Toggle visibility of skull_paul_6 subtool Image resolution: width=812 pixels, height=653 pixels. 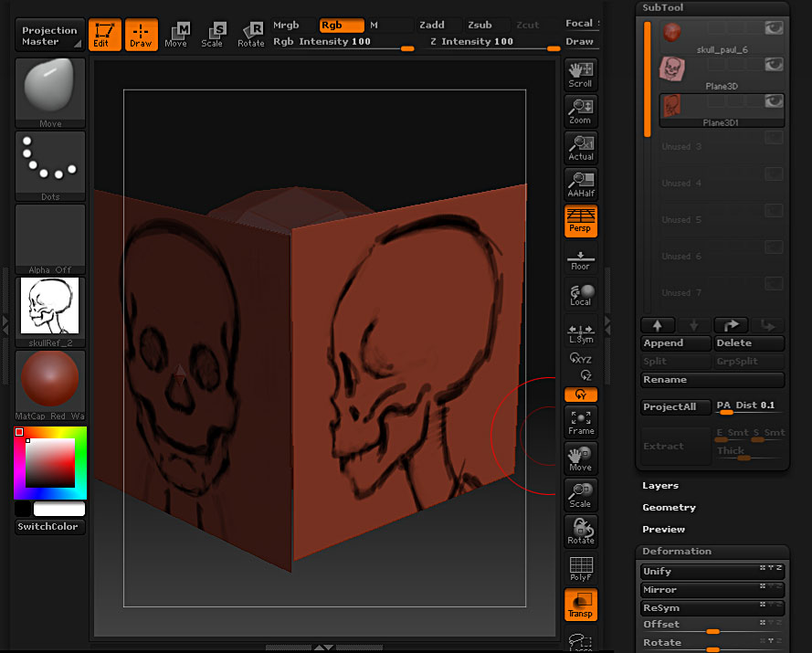[x=774, y=28]
